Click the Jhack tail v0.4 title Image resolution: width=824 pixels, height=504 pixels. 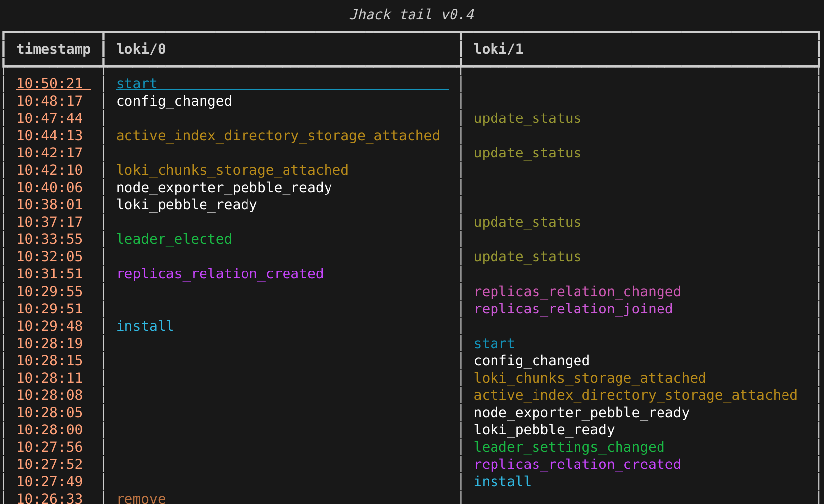(412, 15)
